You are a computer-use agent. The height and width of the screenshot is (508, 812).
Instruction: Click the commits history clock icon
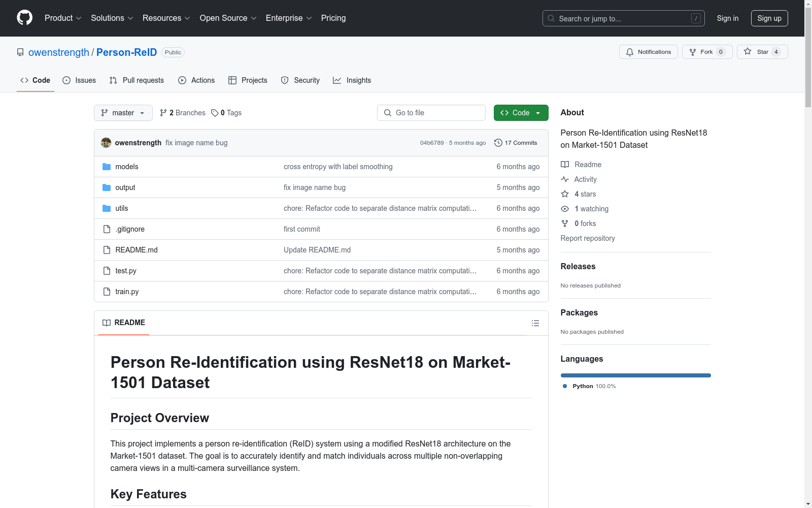coord(498,143)
